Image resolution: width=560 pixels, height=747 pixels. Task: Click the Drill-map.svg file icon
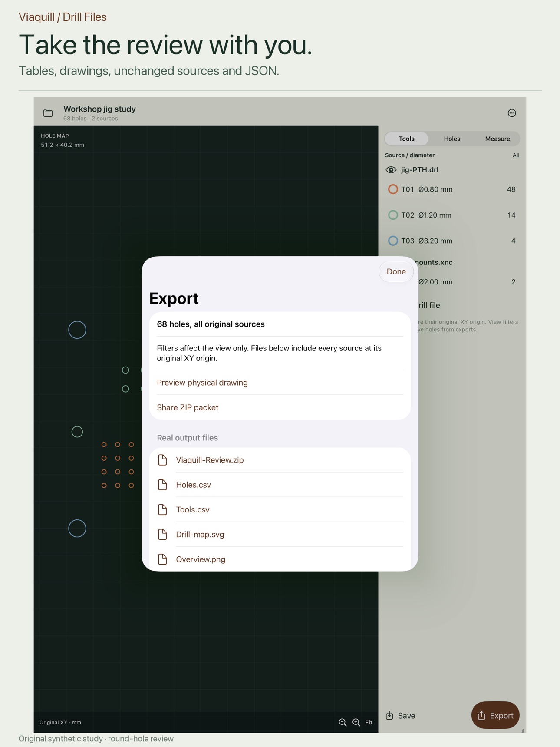point(162,534)
